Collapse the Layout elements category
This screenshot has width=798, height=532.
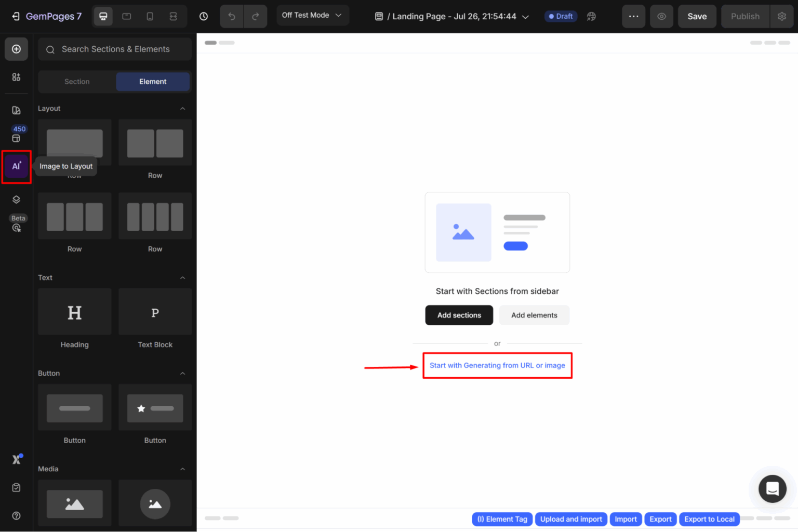[182, 108]
